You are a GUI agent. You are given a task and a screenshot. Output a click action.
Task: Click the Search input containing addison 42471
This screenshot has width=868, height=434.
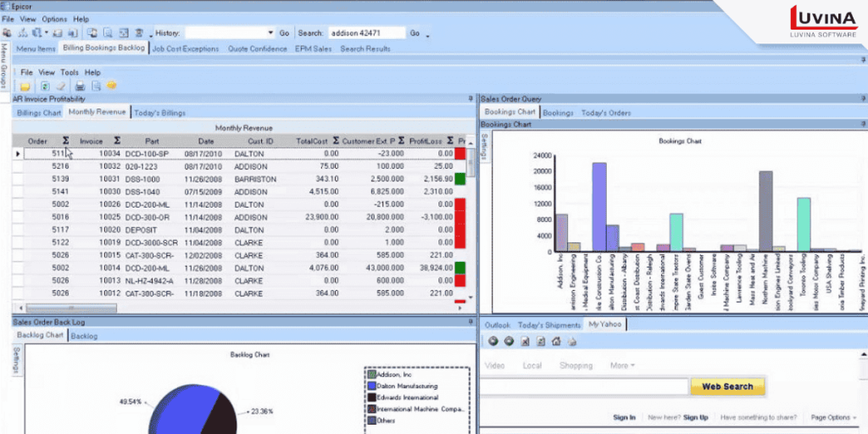366,33
